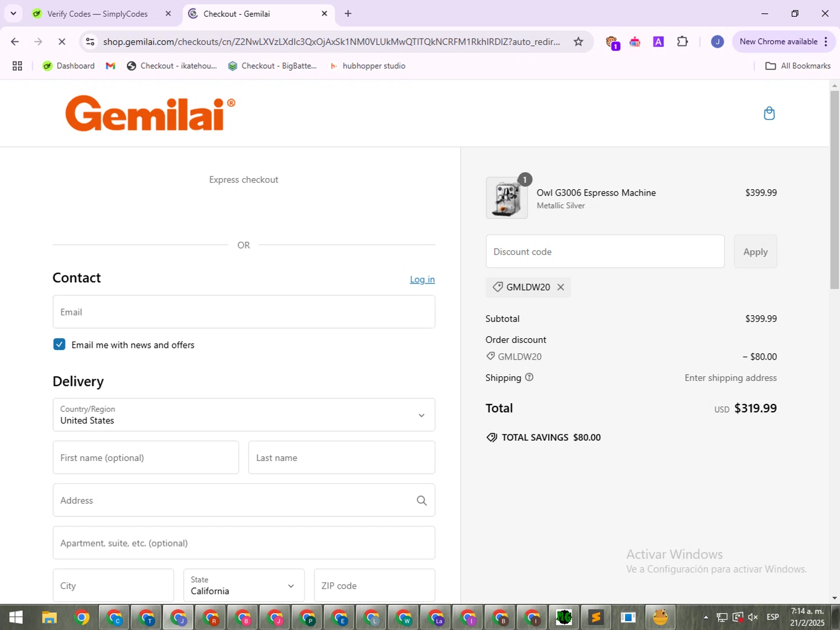Open the Chrome taskbar profile labeled W
The image size is (840, 630).
pos(403,618)
